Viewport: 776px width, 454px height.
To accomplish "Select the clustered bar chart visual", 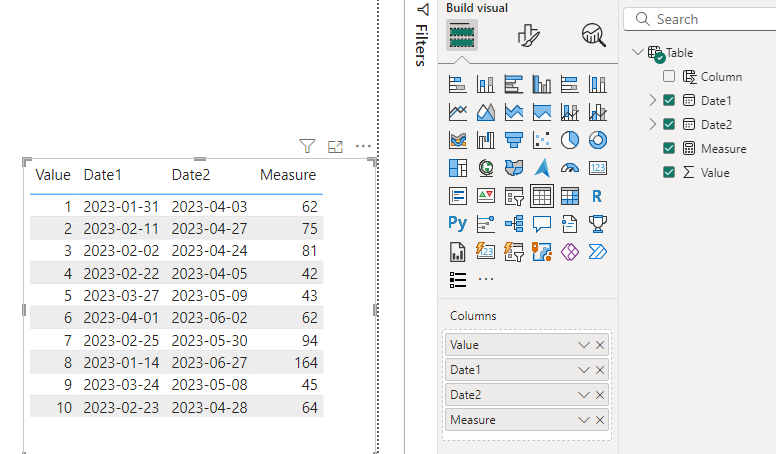I will pos(514,84).
